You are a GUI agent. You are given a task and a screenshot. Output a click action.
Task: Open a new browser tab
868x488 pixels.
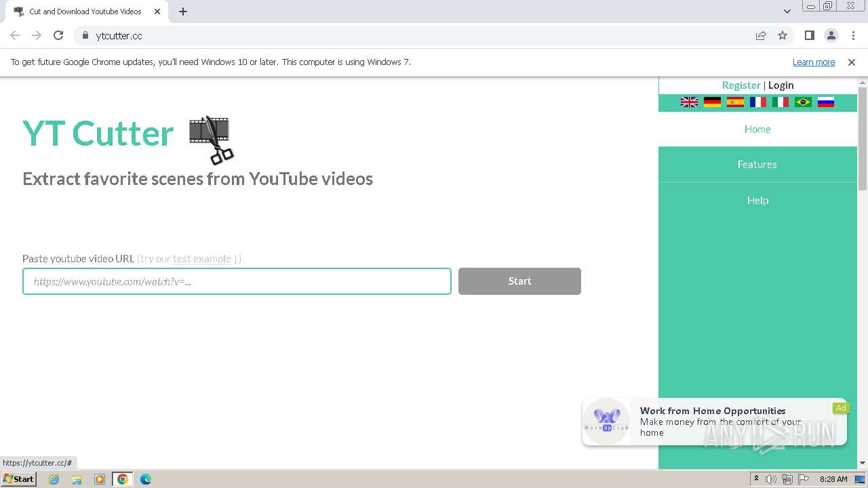click(x=183, y=12)
